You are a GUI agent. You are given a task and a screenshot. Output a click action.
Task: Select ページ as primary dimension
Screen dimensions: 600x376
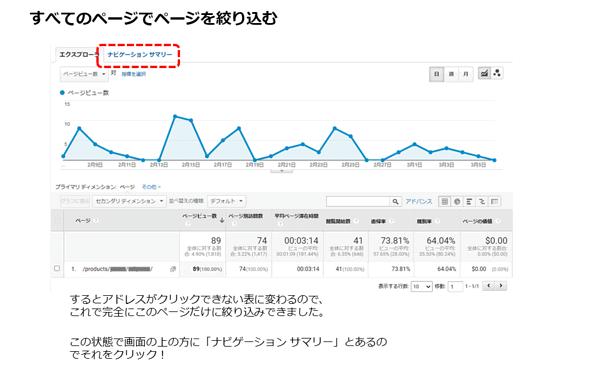coord(127,187)
